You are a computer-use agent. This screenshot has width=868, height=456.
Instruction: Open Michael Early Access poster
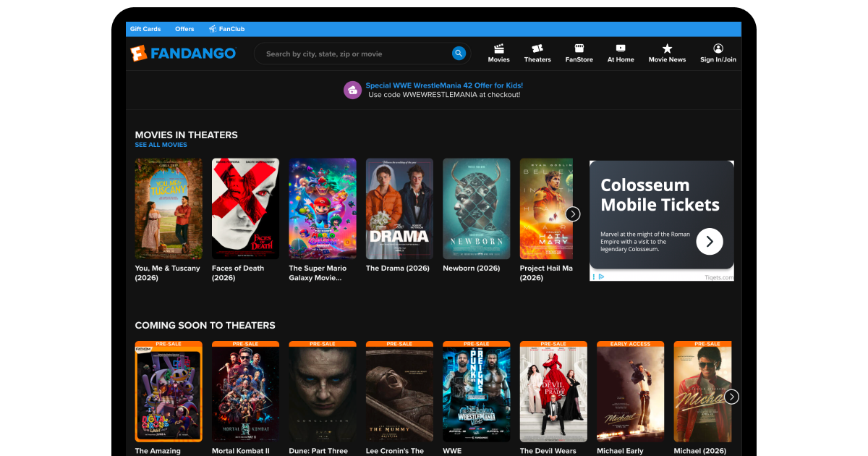[x=631, y=392]
